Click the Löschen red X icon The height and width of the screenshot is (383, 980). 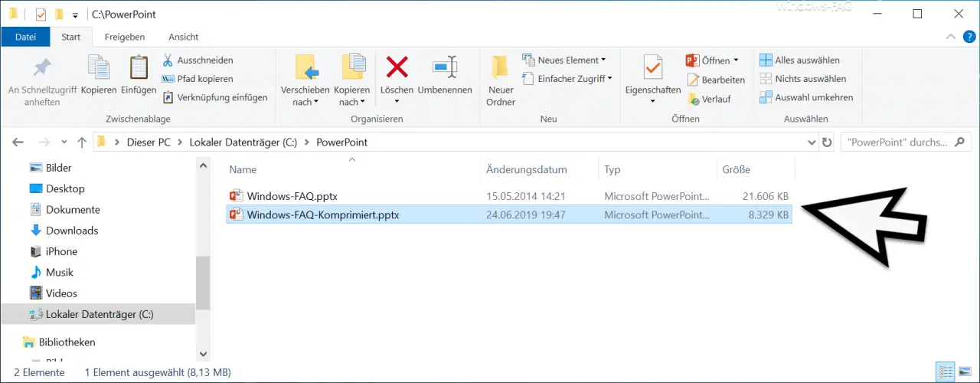pyautogui.click(x=397, y=67)
